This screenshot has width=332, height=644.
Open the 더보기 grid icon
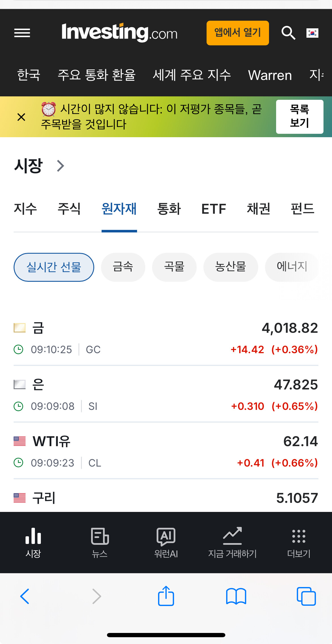[x=299, y=536]
